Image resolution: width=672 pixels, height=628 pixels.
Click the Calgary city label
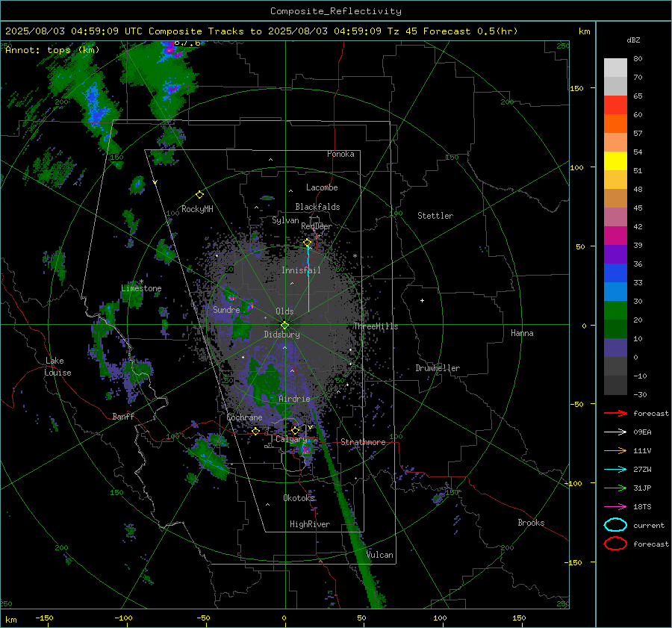291,439
